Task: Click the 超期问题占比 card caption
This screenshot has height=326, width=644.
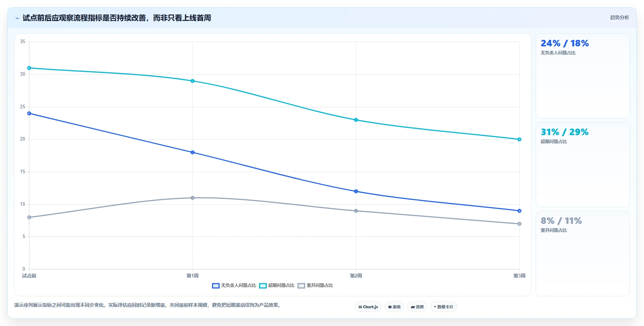Action: coord(554,142)
